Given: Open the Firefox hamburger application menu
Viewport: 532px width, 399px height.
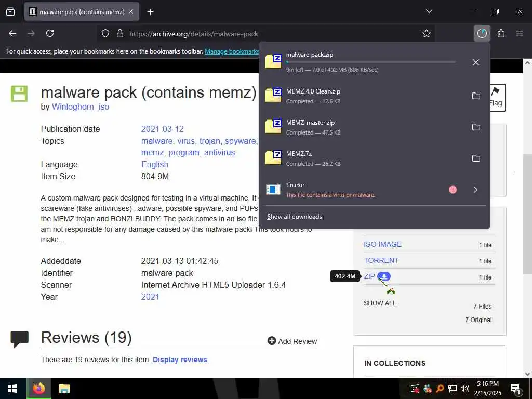Looking at the screenshot, I should coord(520,33).
